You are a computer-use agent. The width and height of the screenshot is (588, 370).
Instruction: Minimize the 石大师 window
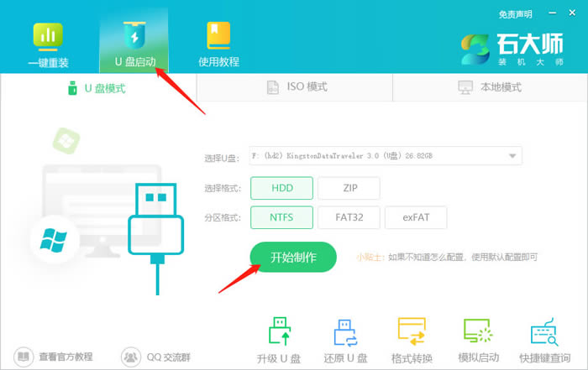click(x=553, y=13)
